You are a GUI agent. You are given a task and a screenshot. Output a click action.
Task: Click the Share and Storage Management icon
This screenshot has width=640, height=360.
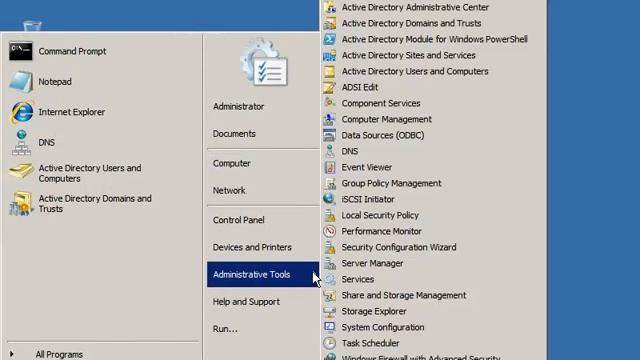329,295
